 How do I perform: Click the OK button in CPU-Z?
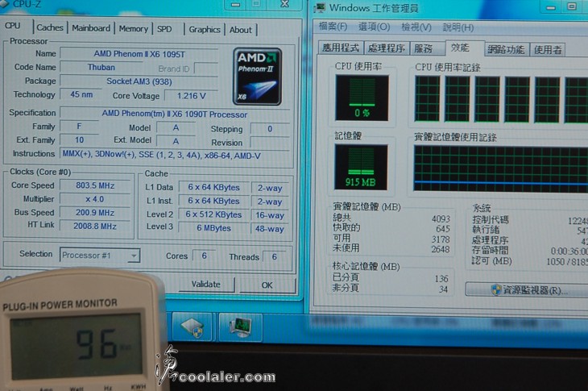[x=267, y=285]
